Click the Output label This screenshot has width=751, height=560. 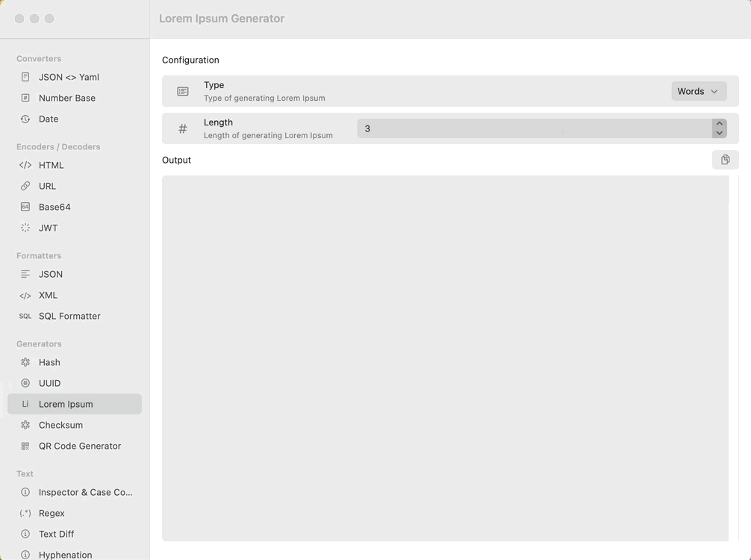coord(176,160)
